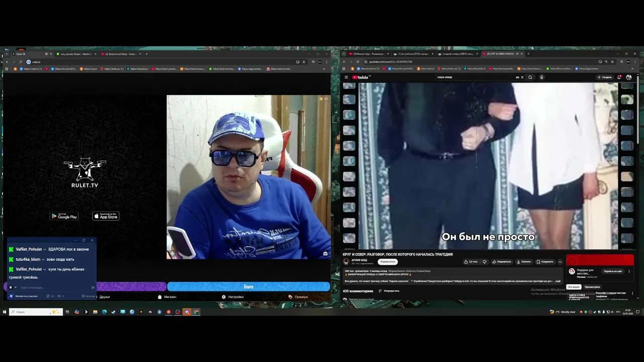Open a new tab in right browser

coord(528,54)
